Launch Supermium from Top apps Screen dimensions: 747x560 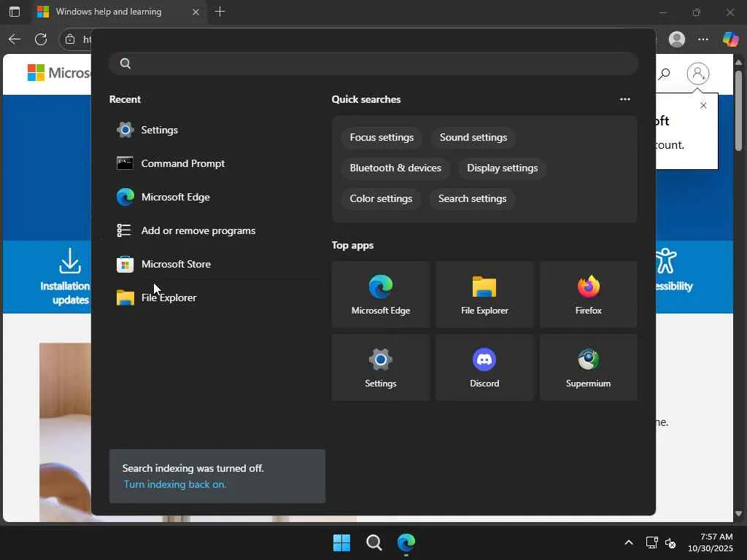(x=589, y=367)
